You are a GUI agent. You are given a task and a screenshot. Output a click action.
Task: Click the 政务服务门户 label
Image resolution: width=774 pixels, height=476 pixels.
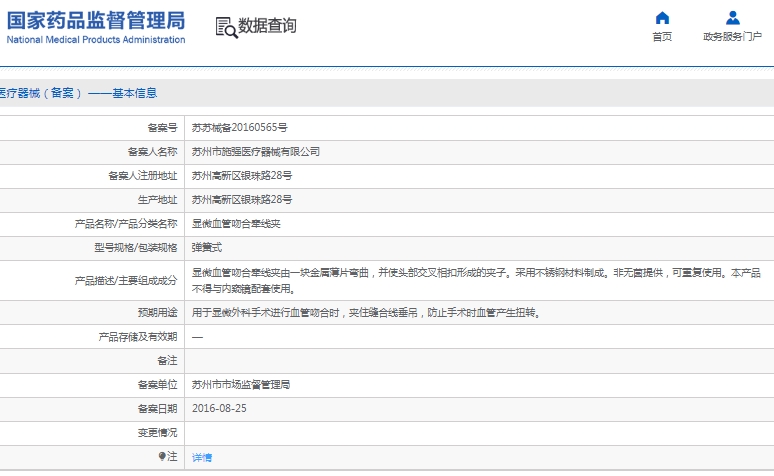(x=733, y=37)
